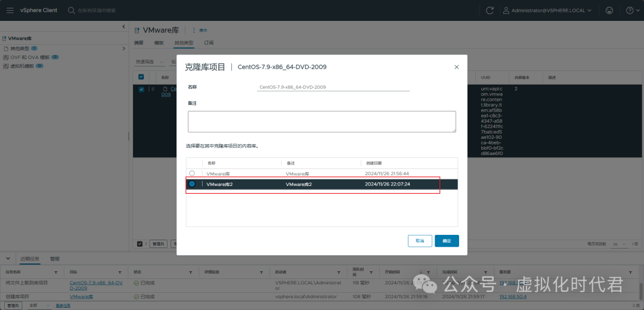Click the 开始时间 sort arrow
The width and height of the screenshot is (644, 310).
pyautogui.click(x=420, y=272)
